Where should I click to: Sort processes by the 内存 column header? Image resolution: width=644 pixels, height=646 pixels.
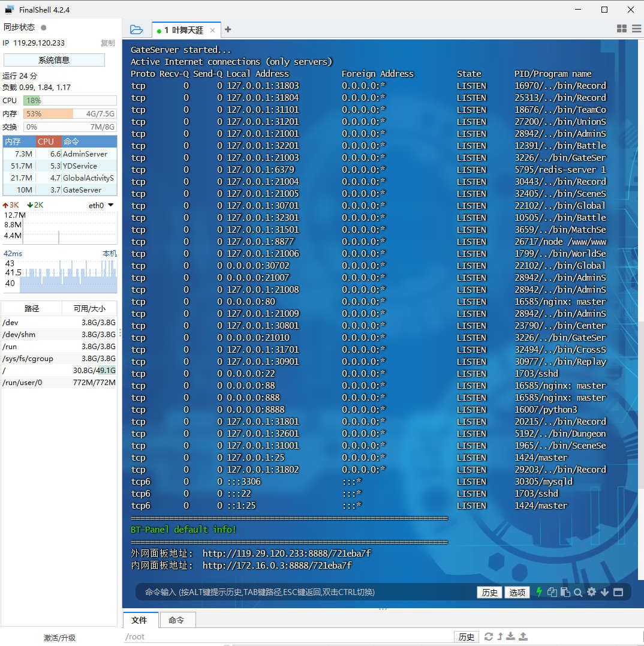tap(19, 142)
